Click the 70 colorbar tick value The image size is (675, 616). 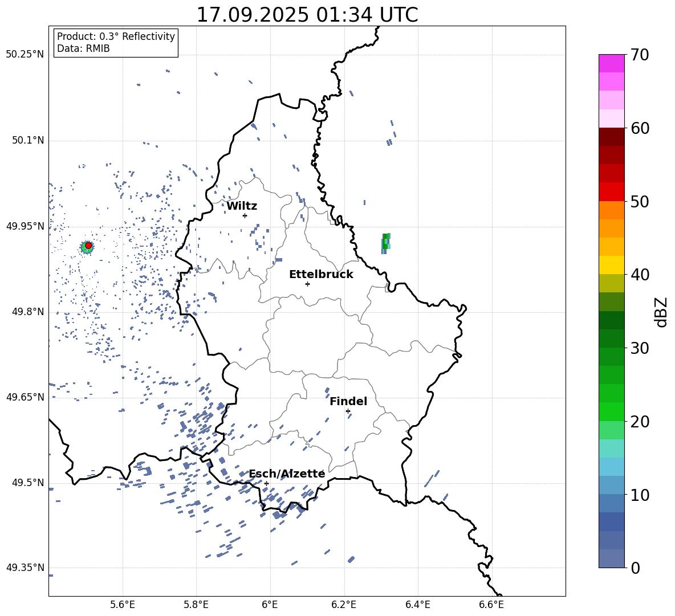[x=640, y=55]
